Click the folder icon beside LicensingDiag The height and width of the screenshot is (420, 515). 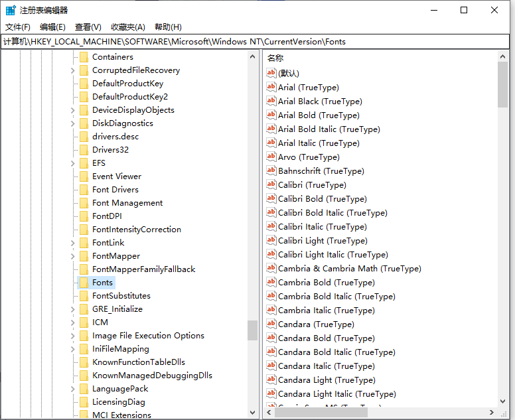84,402
